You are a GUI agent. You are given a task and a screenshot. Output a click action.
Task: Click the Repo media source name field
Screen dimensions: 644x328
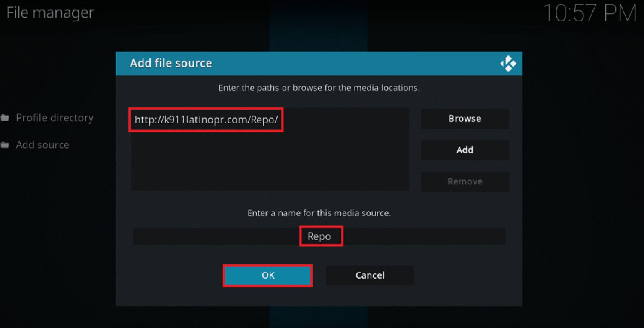pos(319,236)
